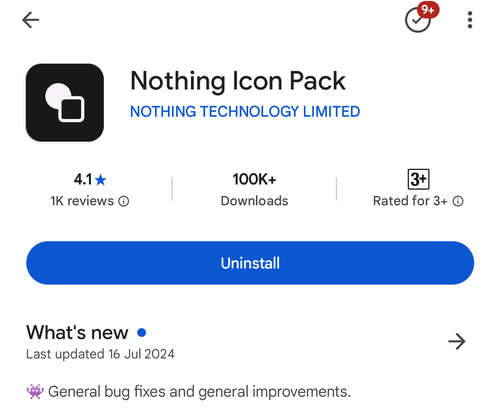Open the What's new section heading
Screen dimensions: 500x411
point(77,332)
